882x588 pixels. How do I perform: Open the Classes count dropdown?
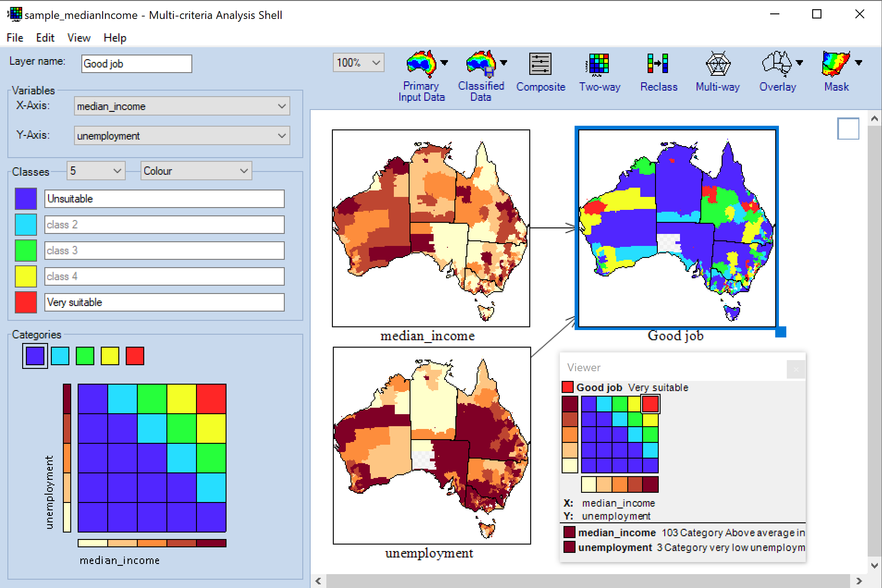click(96, 171)
